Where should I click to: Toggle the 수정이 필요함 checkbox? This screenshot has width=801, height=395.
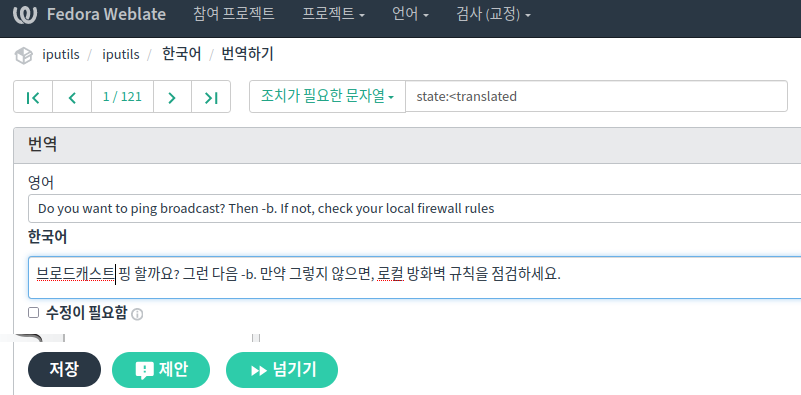coord(33,313)
